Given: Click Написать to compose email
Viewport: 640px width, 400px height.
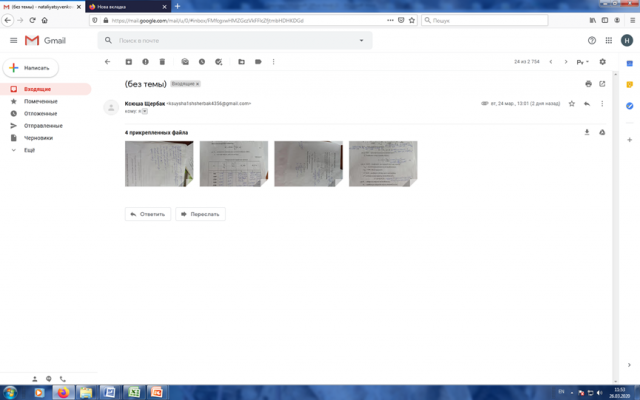Looking at the screenshot, I should tap(31, 68).
